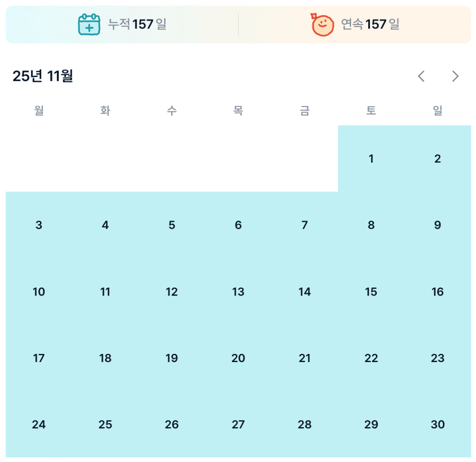Viewport: 476px width, 462px height.
Task: Select the last day, the 30th
Action: (x=438, y=425)
